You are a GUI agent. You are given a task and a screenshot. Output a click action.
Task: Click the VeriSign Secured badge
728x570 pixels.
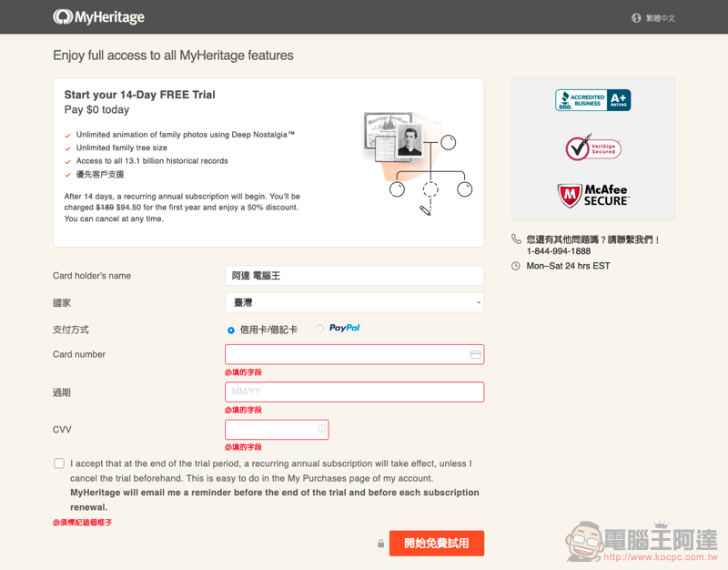(593, 148)
